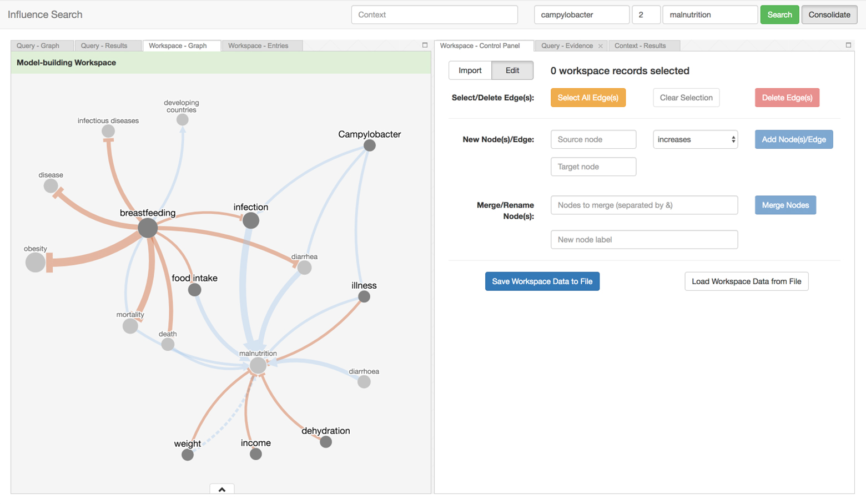The height and width of the screenshot is (504, 866).
Task: Maximize the right control panel
Action: coord(848,46)
